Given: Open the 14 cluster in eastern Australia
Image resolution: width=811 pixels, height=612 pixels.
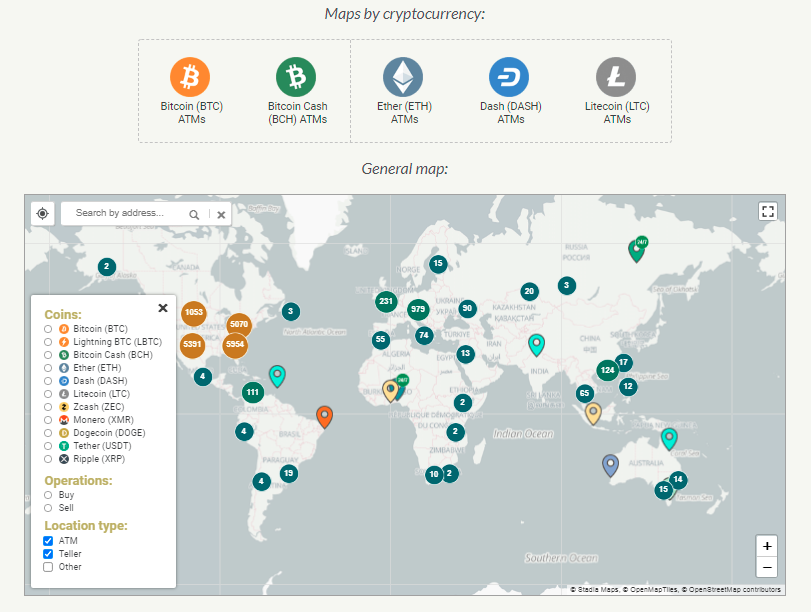Looking at the screenshot, I should point(678,480).
